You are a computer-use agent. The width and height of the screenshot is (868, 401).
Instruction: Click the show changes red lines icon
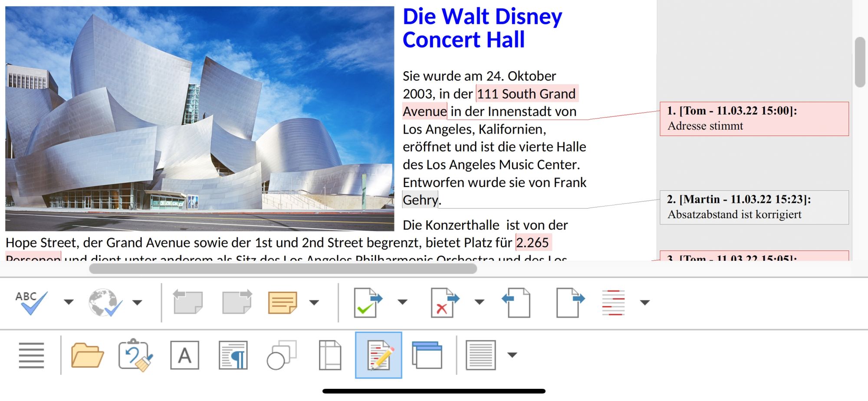[613, 302]
